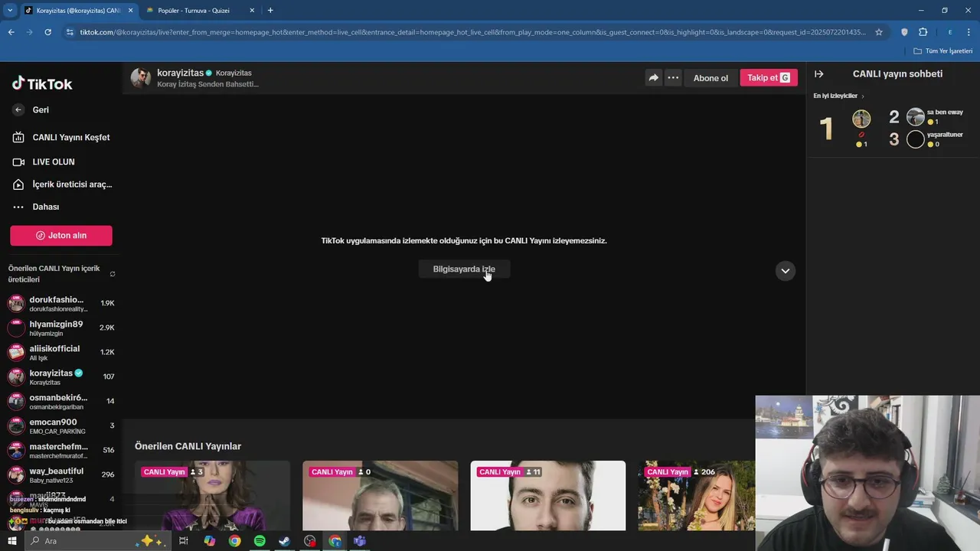
Task: Click Bilgisayarda izle button
Action: [x=464, y=269]
